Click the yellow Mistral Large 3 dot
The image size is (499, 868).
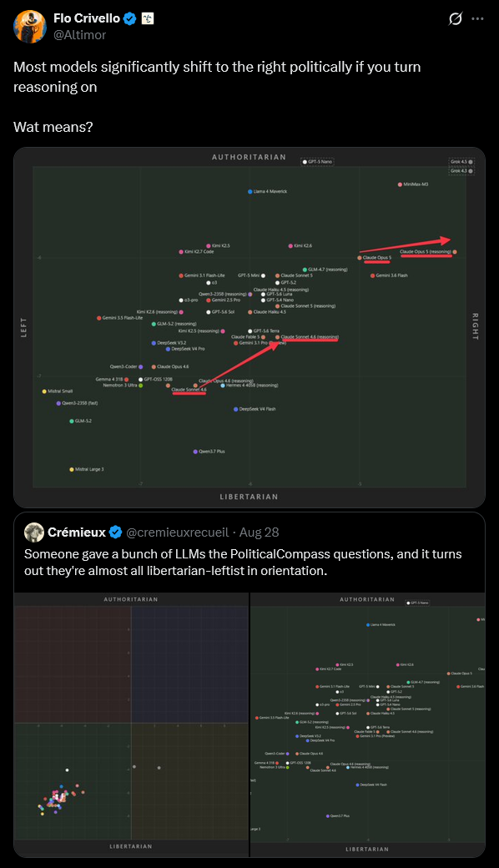tap(72, 469)
